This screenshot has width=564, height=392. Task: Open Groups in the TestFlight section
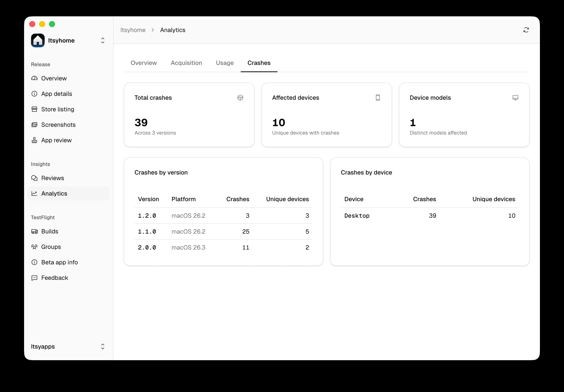pyautogui.click(x=51, y=247)
